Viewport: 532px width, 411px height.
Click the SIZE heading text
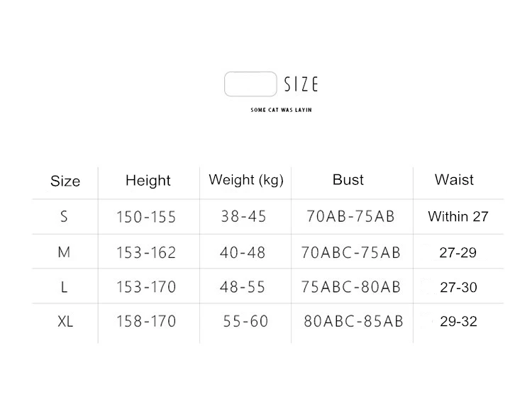click(x=301, y=84)
